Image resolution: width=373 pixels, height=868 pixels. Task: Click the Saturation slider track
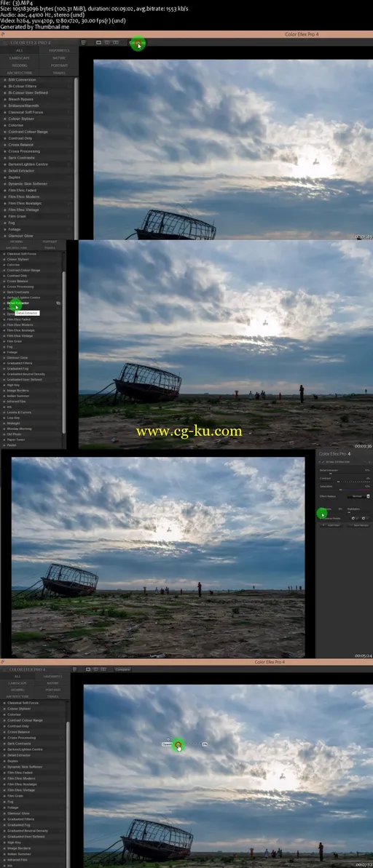[345, 490]
